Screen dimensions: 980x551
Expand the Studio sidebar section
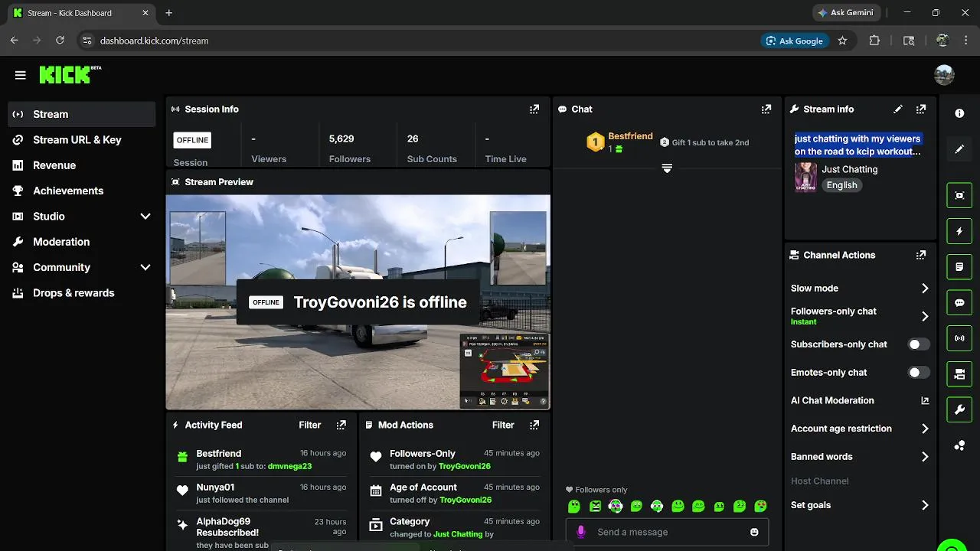coord(145,217)
